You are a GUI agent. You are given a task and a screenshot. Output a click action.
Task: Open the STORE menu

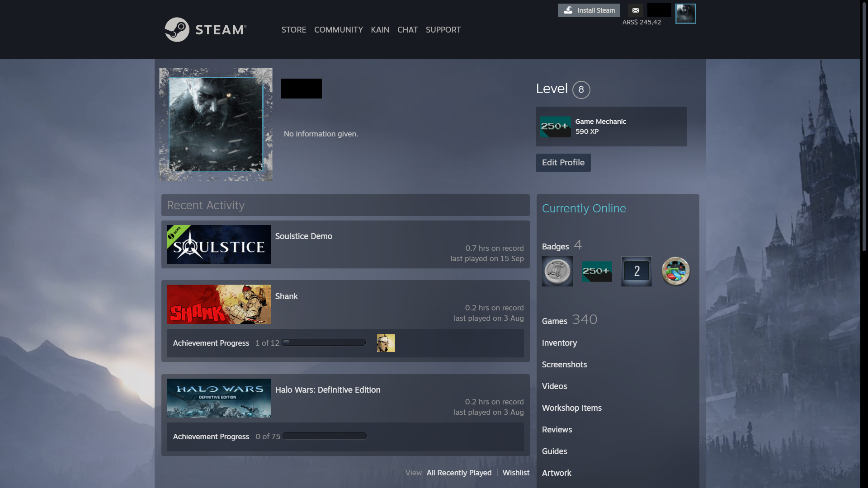point(294,30)
